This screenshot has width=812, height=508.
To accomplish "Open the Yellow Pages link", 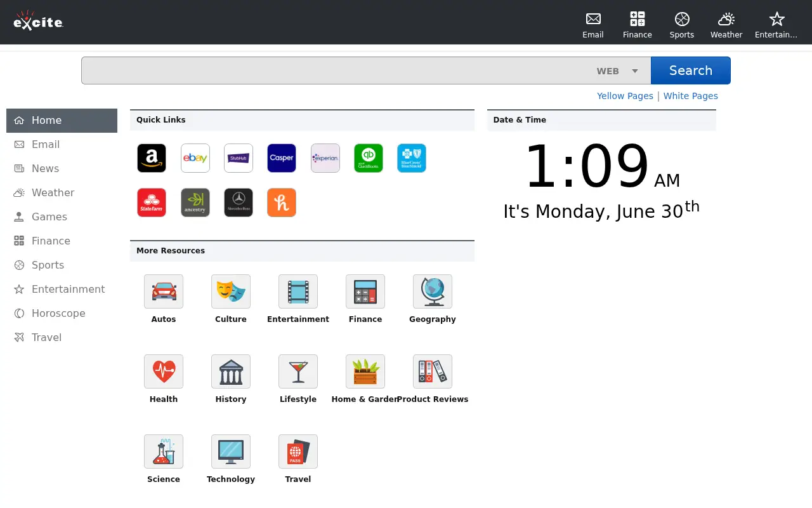I will point(625,96).
